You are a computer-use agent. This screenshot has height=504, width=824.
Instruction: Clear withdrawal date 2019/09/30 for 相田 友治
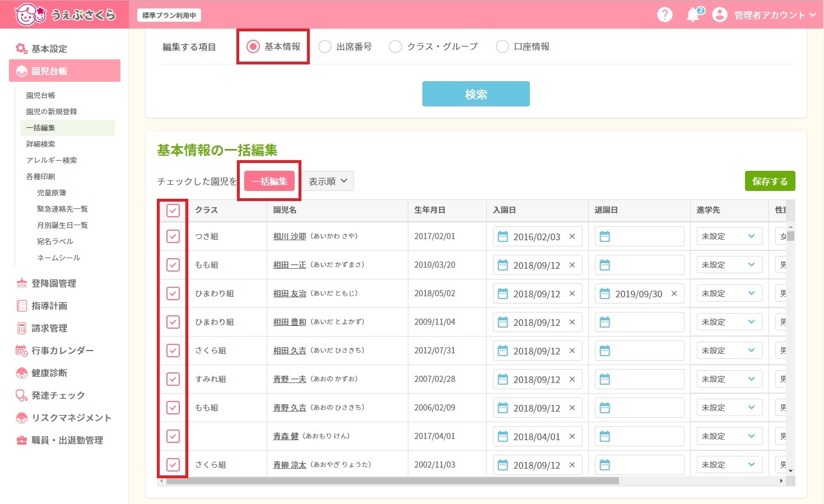[x=674, y=293]
